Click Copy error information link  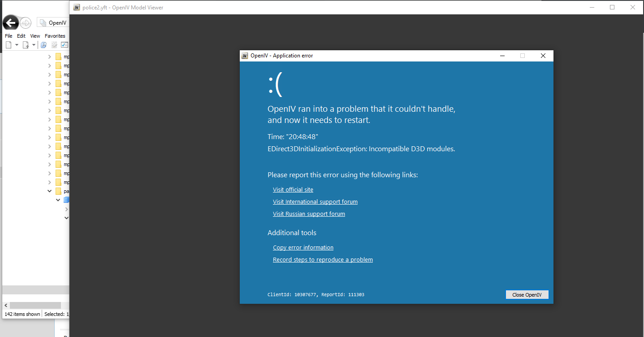303,248
